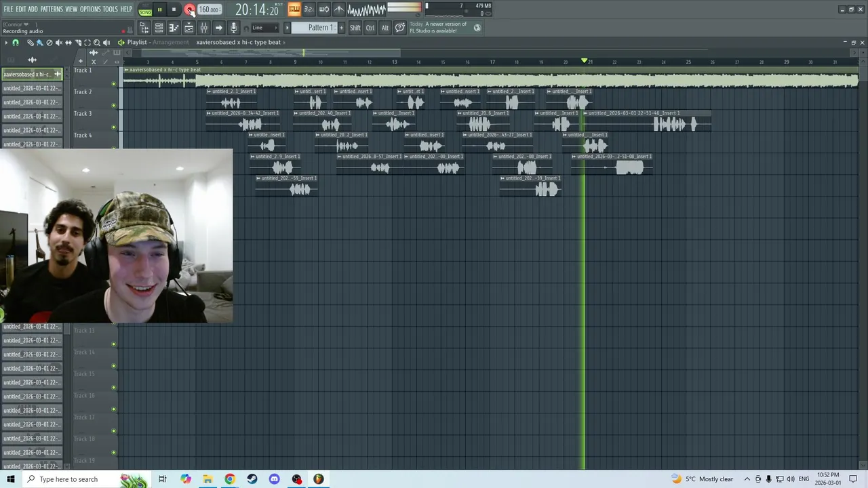Open the Playlist options menu arrow

(6, 43)
